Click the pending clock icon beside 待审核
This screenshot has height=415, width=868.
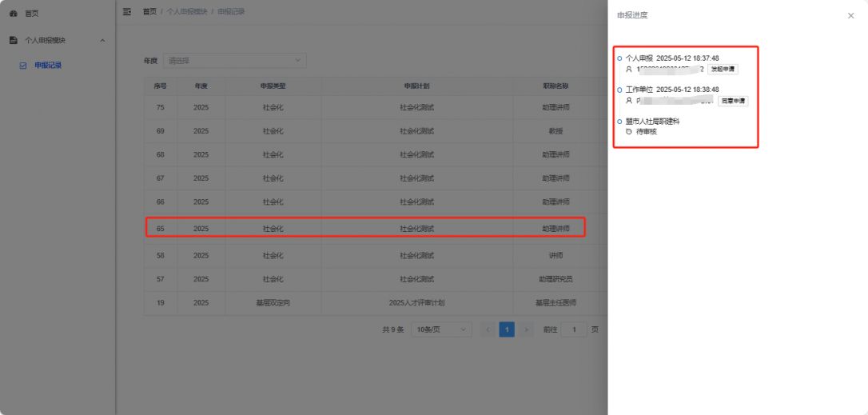[x=628, y=132]
